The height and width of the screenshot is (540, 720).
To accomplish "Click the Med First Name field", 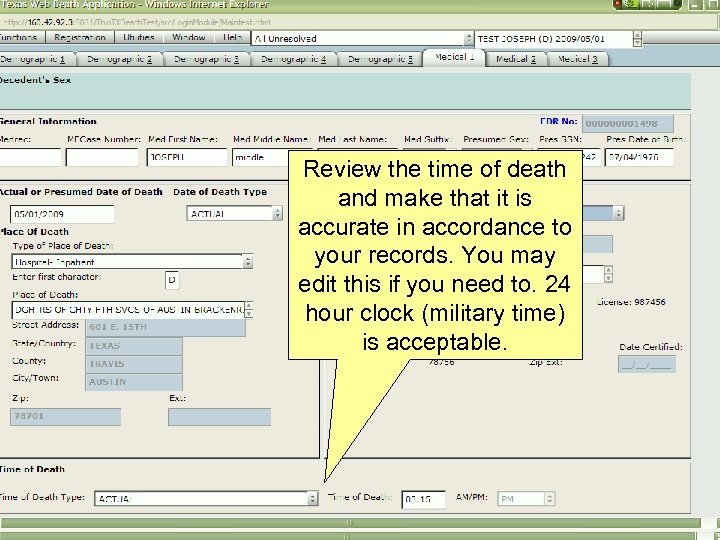I will [x=187, y=157].
